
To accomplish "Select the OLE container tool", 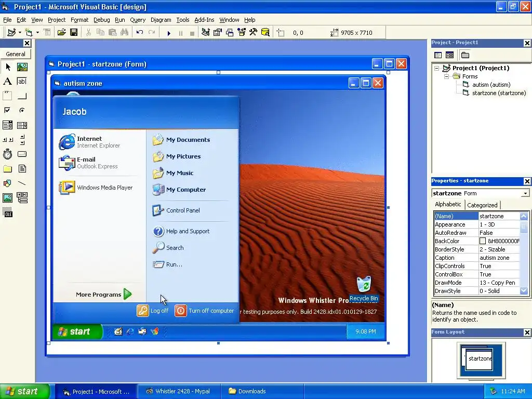I will 8,212.
